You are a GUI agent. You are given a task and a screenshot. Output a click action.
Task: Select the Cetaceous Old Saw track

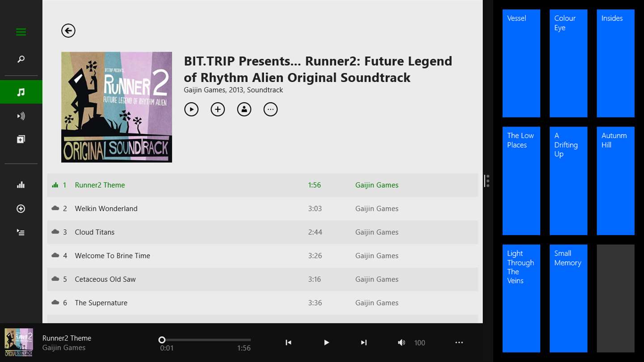pos(263,279)
